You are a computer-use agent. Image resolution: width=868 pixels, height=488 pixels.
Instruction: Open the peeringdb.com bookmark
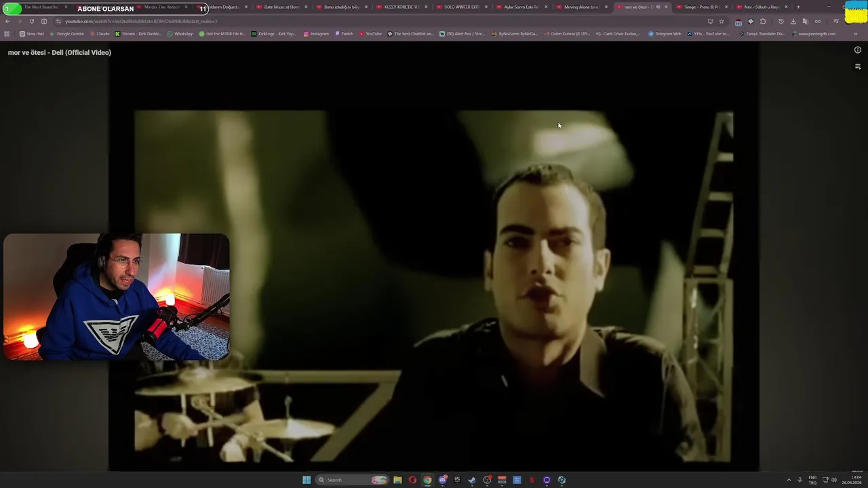tap(813, 34)
